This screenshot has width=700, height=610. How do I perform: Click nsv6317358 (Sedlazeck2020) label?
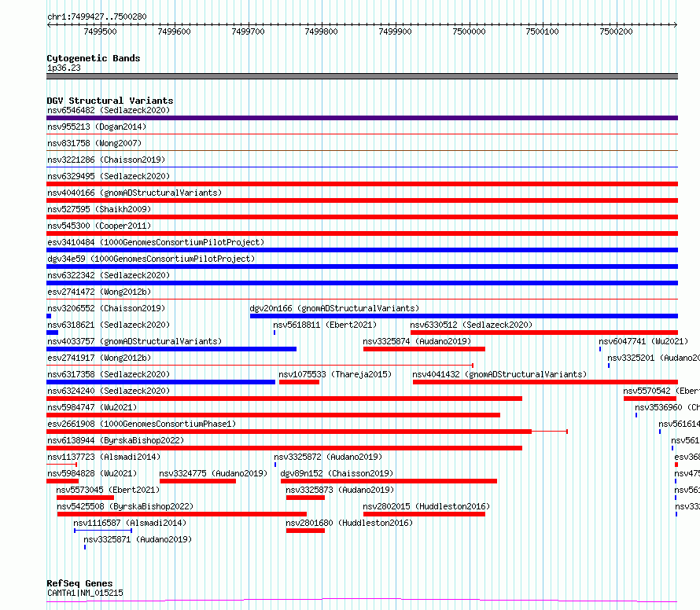109,374
